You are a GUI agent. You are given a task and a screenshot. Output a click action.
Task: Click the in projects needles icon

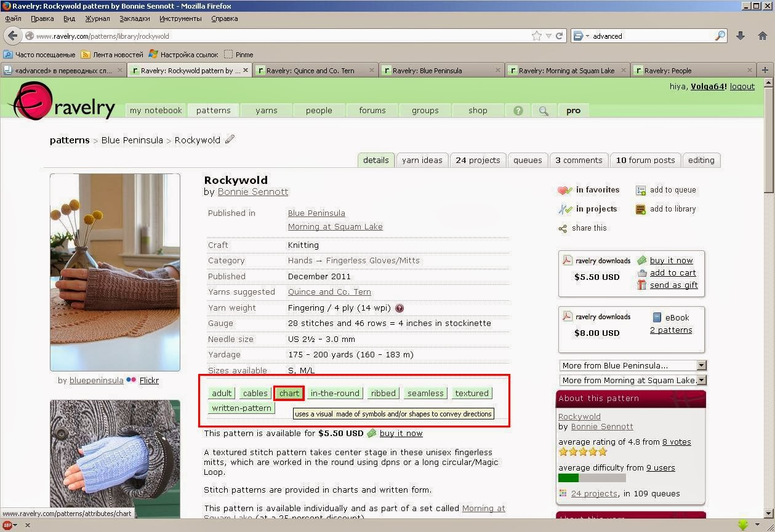[565, 209]
